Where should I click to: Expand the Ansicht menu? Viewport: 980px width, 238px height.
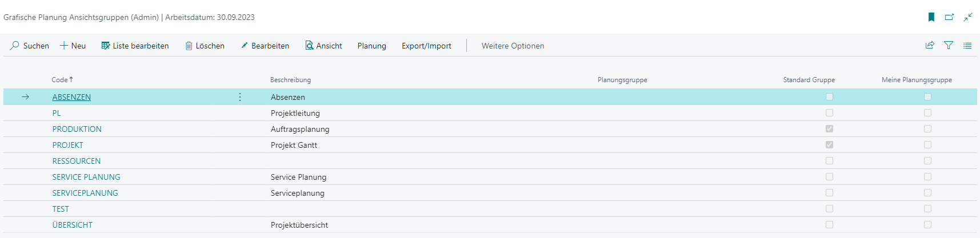tap(323, 46)
